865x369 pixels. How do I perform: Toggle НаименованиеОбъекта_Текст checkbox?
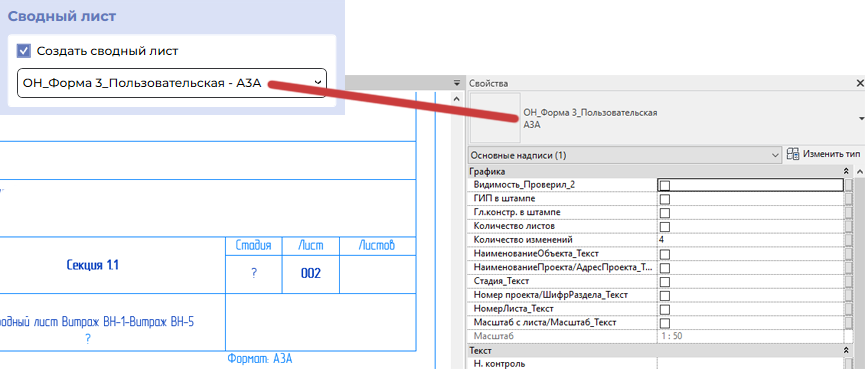click(x=665, y=254)
